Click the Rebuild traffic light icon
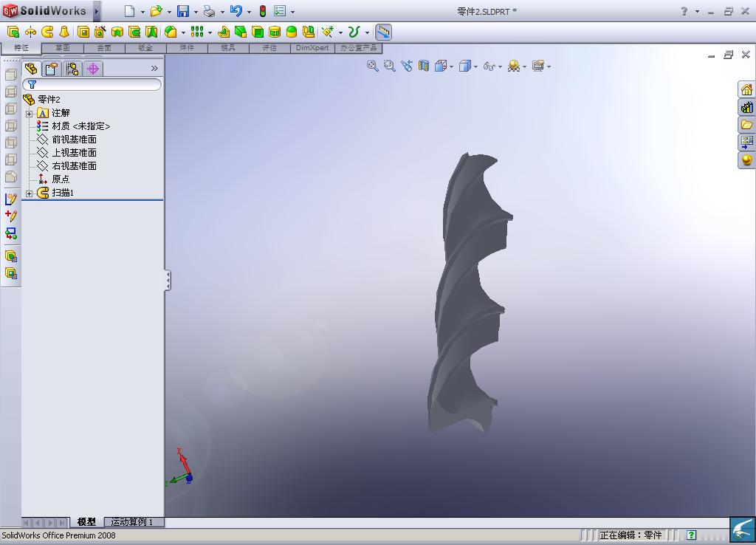This screenshot has height=545, width=756. click(263, 11)
